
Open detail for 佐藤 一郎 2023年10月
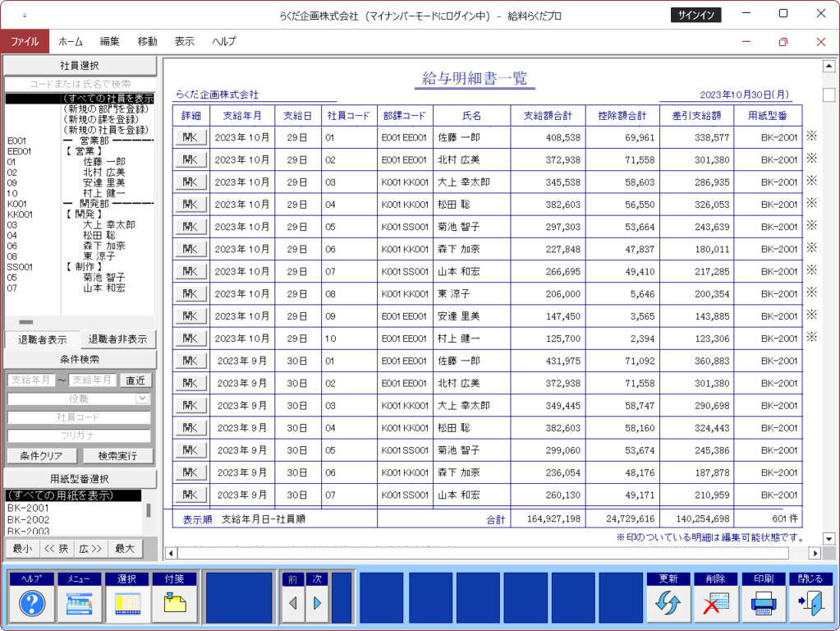190,137
